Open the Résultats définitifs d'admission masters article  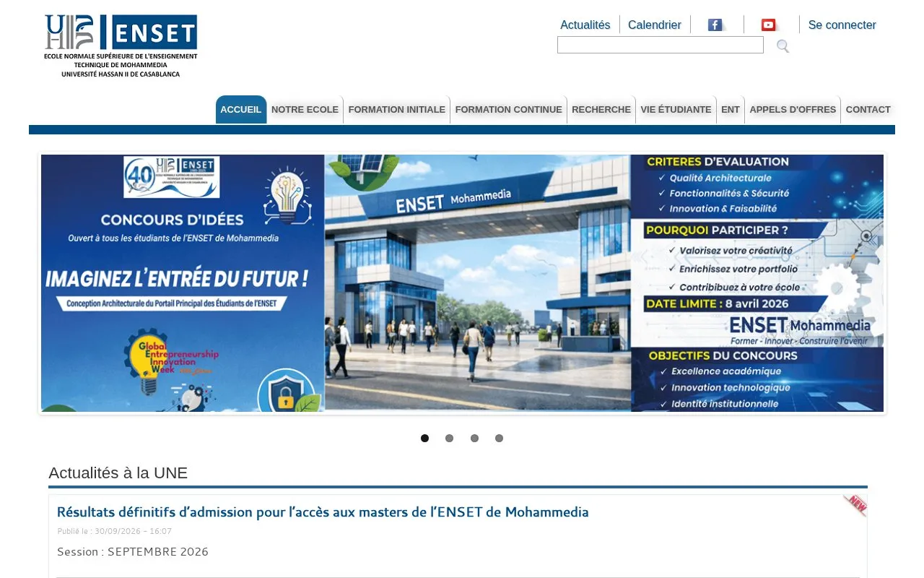pyautogui.click(x=323, y=512)
